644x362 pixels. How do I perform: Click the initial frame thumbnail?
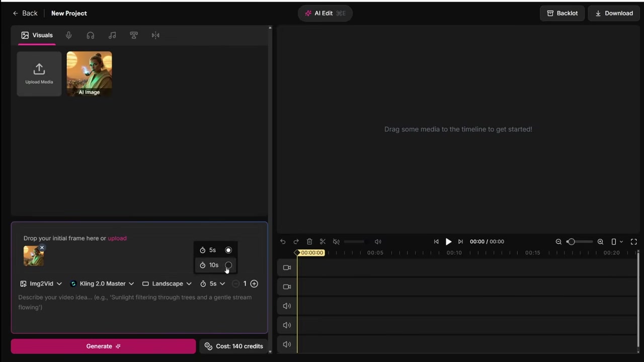[33, 256]
